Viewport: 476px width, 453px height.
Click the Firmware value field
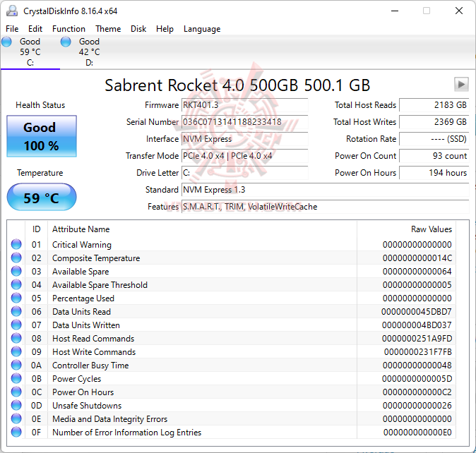[x=244, y=105]
